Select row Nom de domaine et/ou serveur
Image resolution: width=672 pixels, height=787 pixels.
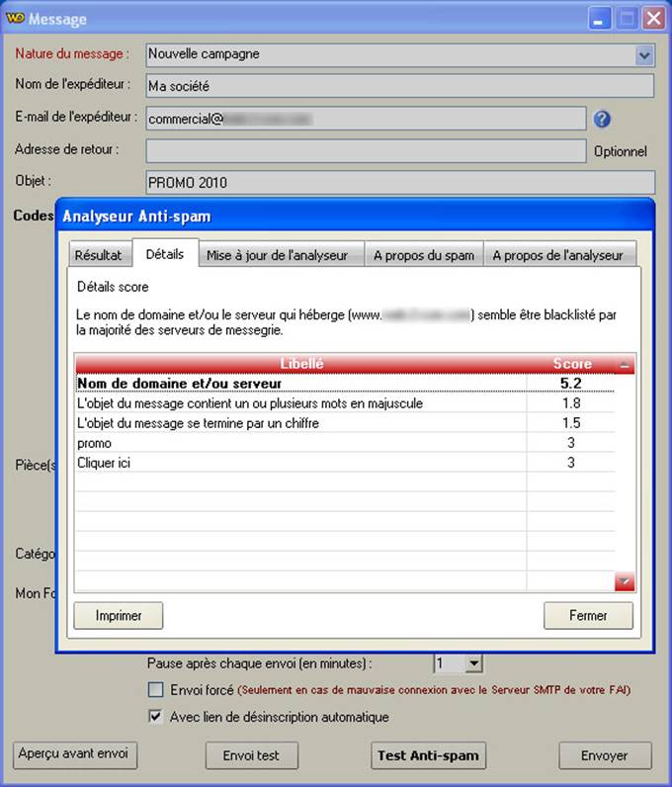(345, 384)
